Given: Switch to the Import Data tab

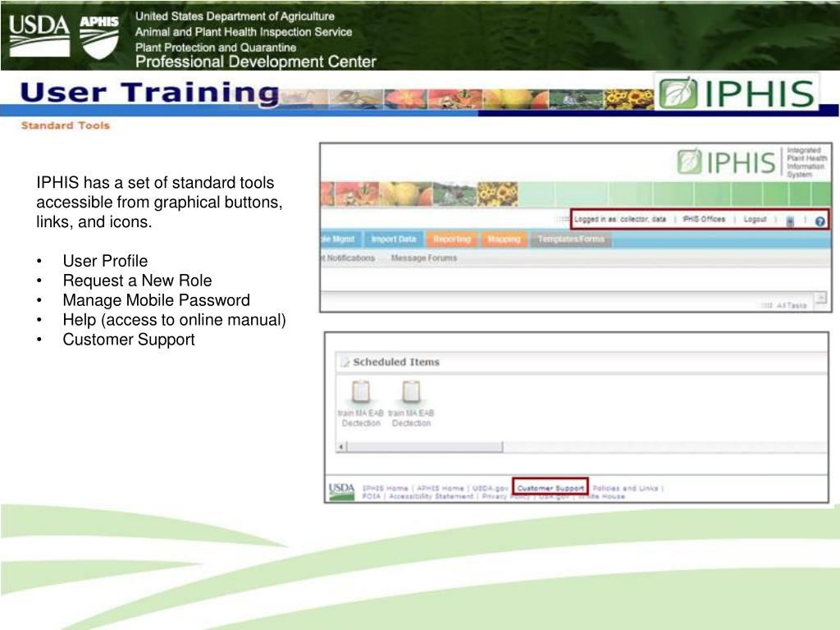Looking at the screenshot, I should [x=394, y=239].
